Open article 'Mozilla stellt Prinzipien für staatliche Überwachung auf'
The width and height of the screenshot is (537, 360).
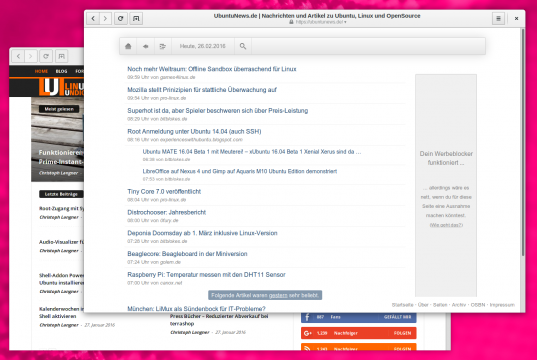tap(202, 90)
